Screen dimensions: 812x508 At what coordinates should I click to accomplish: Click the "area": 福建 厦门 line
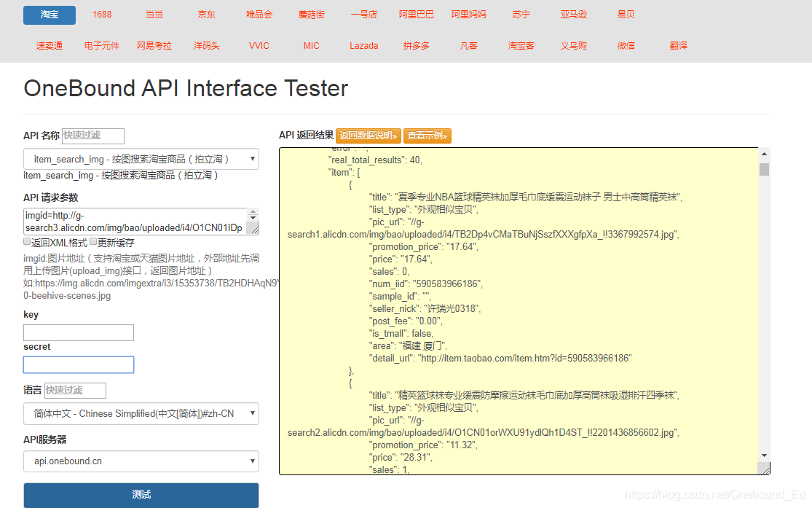point(408,346)
